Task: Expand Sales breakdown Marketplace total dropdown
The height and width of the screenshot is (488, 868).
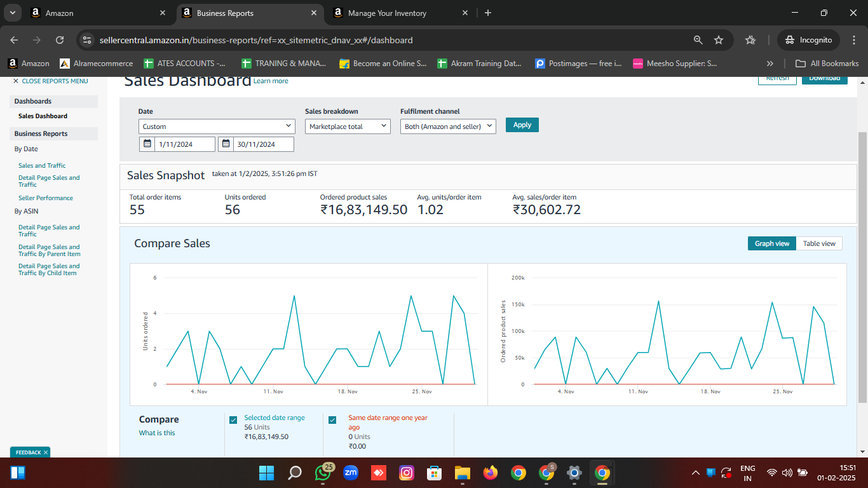Action: coord(347,126)
